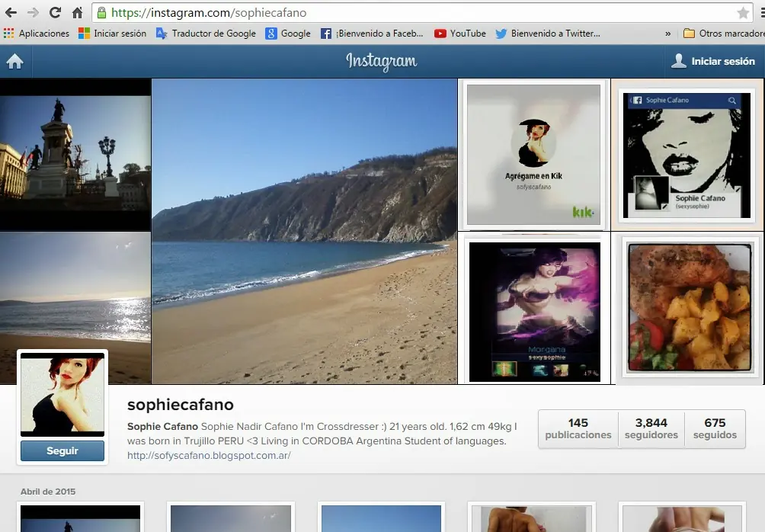Image resolution: width=765 pixels, height=532 pixels.
Task: Click the address bar URL instagram.com/sophiecafano
Action: pyautogui.click(x=209, y=13)
